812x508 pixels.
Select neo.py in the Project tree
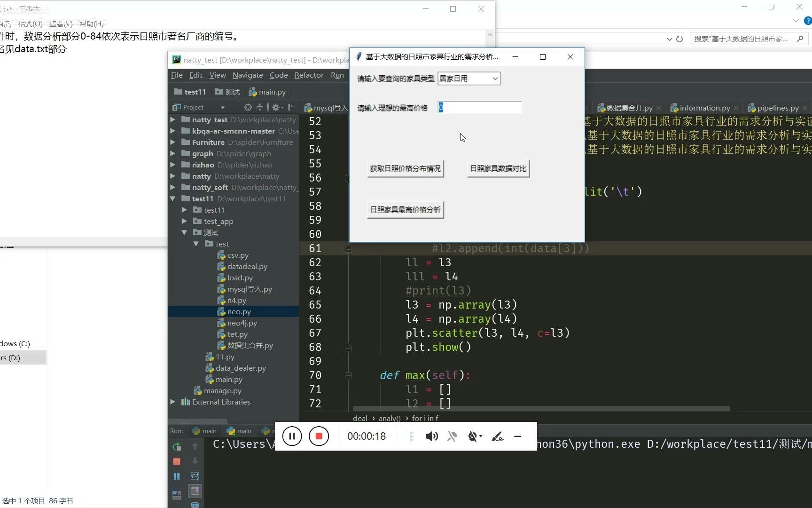pyautogui.click(x=239, y=311)
